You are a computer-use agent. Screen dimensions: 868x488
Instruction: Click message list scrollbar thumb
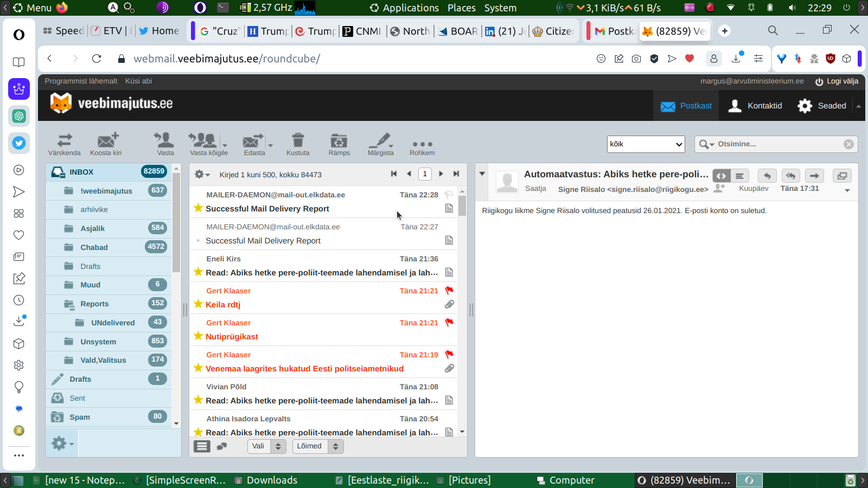click(x=462, y=206)
